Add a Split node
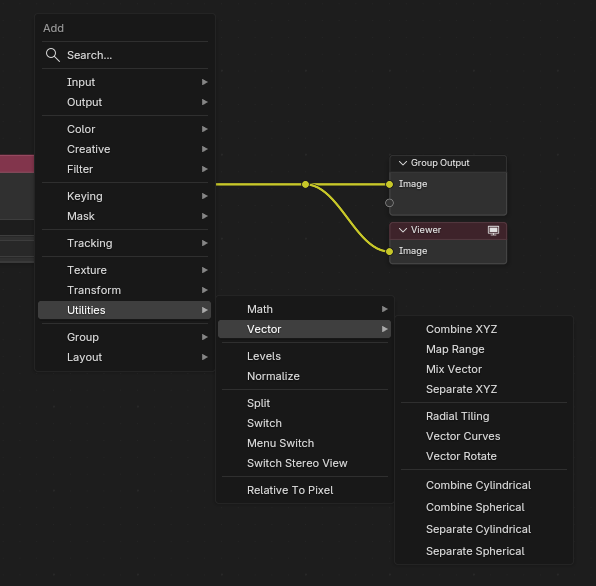The image size is (596, 586). point(304,403)
